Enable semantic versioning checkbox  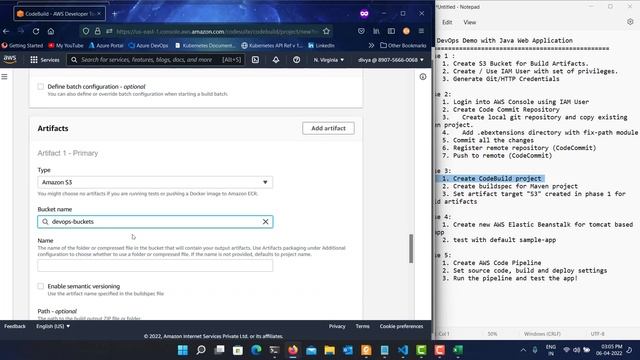click(40, 286)
